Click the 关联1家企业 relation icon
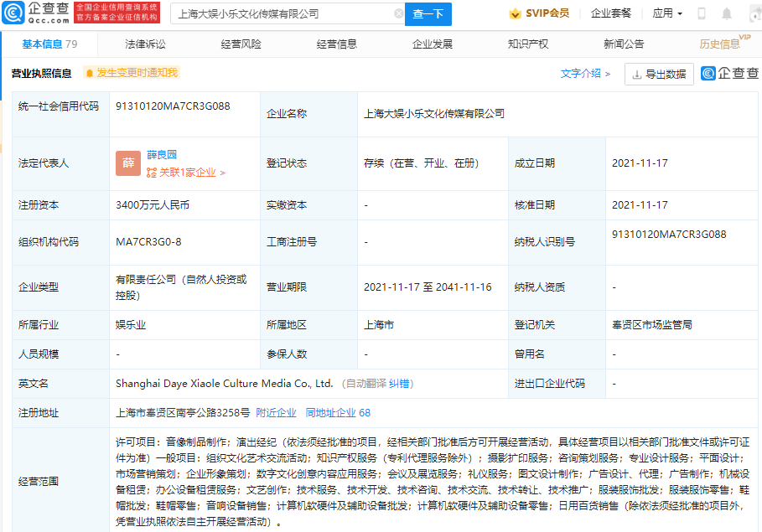 (x=152, y=173)
